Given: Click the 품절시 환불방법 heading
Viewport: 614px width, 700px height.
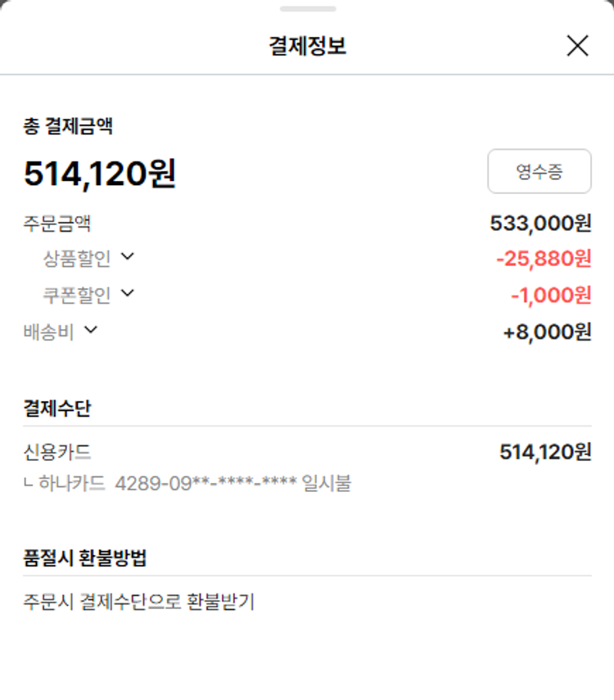Looking at the screenshot, I should point(85,558).
